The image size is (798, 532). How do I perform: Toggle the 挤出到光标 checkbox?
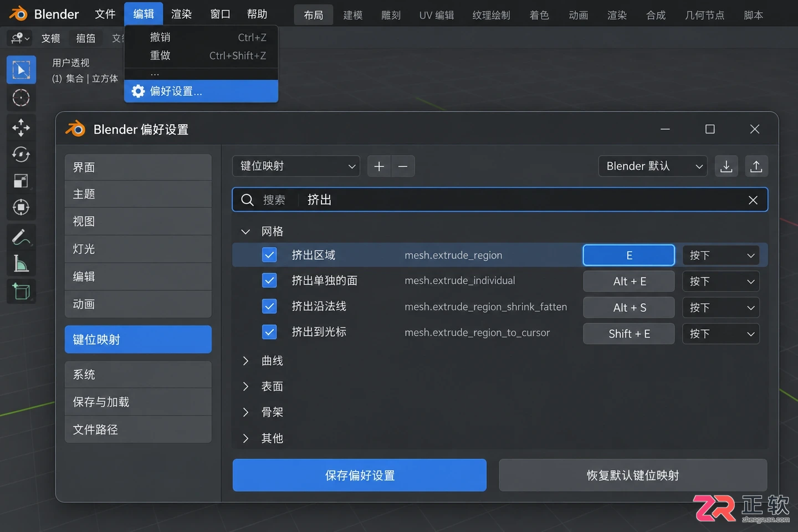click(x=269, y=332)
